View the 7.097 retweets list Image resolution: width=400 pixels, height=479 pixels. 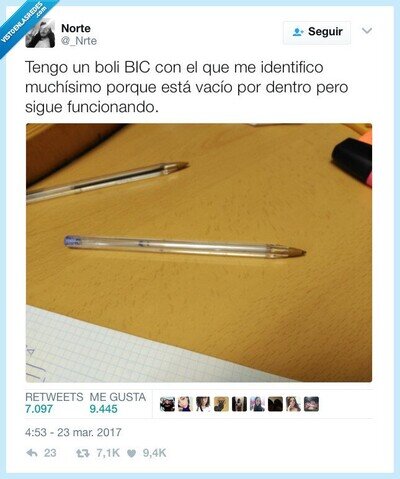pos(54,403)
